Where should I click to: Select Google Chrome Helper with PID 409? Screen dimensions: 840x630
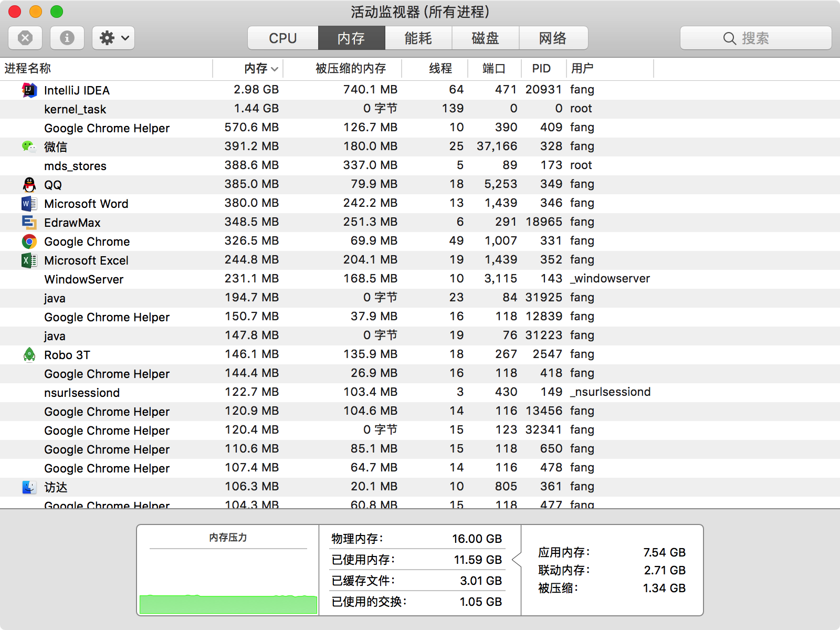click(x=420, y=128)
